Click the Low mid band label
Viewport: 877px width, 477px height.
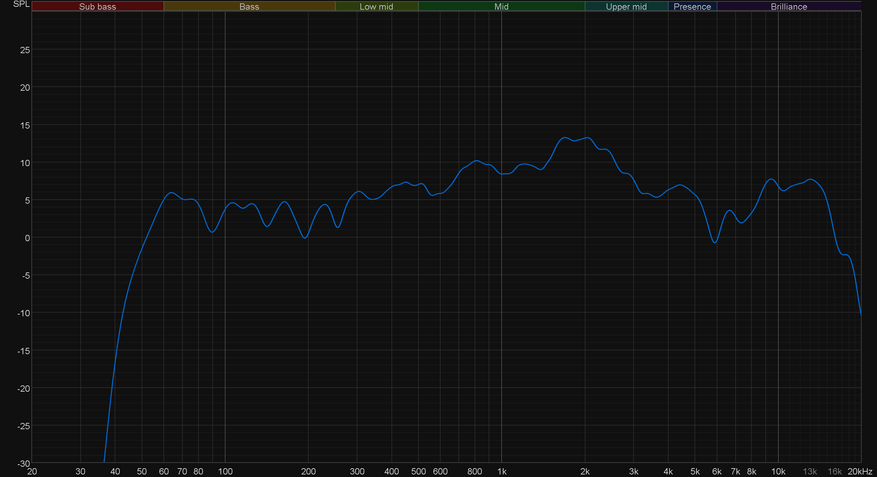pos(376,6)
